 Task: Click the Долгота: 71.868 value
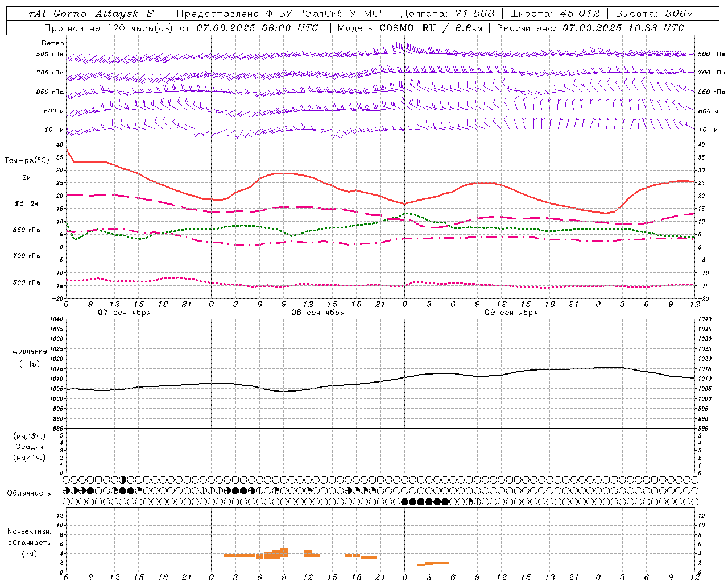(x=448, y=14)
